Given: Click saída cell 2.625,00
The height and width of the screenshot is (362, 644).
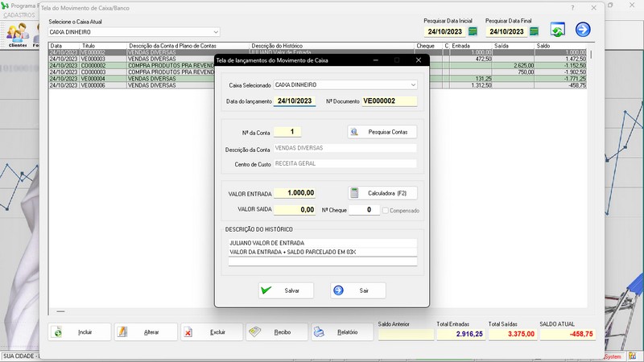Looking at the screenshot, I should pos(514,66).
